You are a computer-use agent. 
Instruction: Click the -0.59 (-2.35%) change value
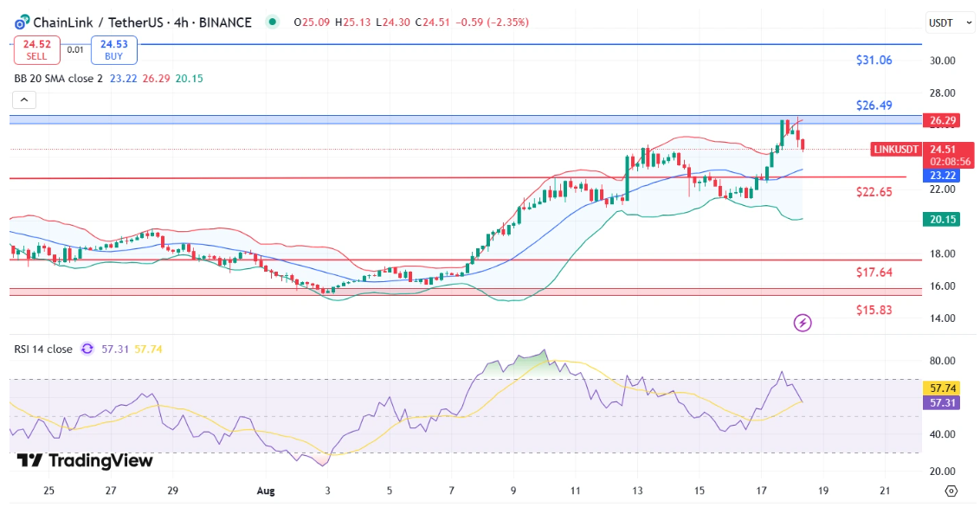[491, 22]
